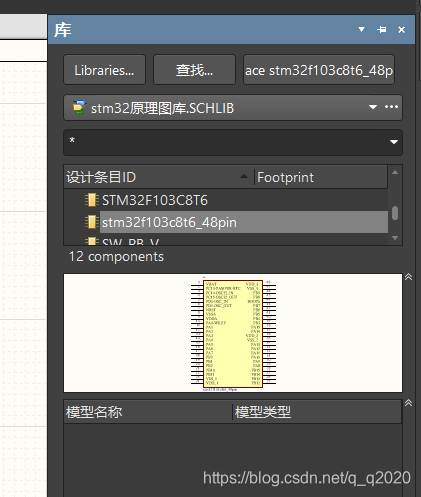This screenshot has height=497, width=421.
Task: Click the stm32f103c8t6_48pin component icon
Action: pyautogui.click(x=91, y=222)
